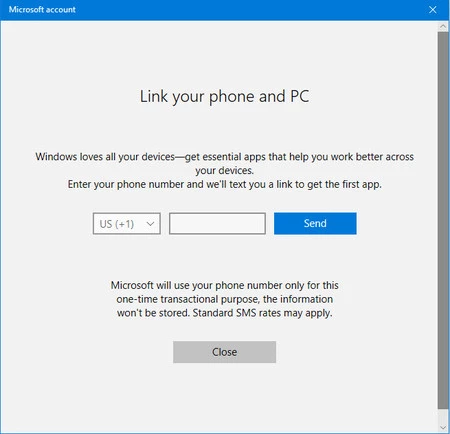Viewport: 450px width, 434px height.
Task: Click the scrollbar up arrow
Action: [x=443, y=26]
